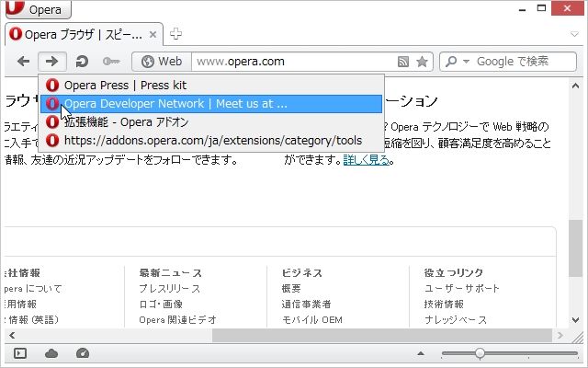Image resolution: width=588 pixels, height=368 pixels.
Task: Toggle Opera Turbo speedometer icon
Action: [x=83, y=353]
